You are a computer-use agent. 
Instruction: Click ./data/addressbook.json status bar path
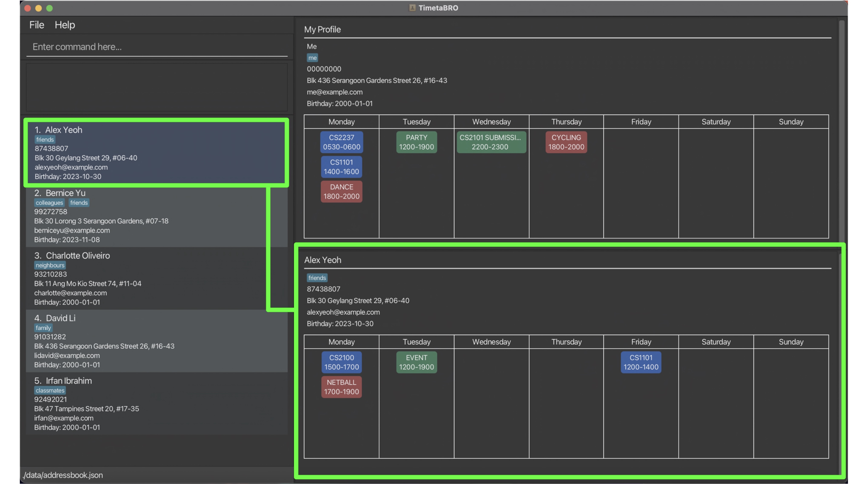click(x=63, y=475)
